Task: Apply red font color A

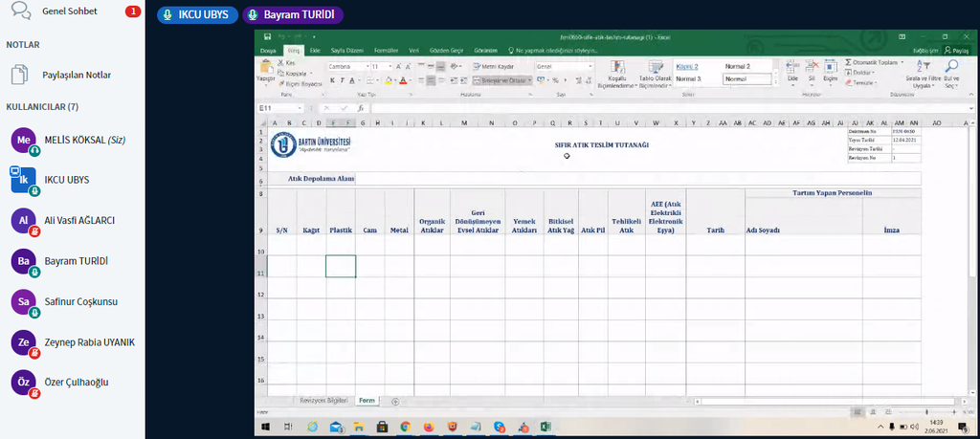Action: coord(403,80)
